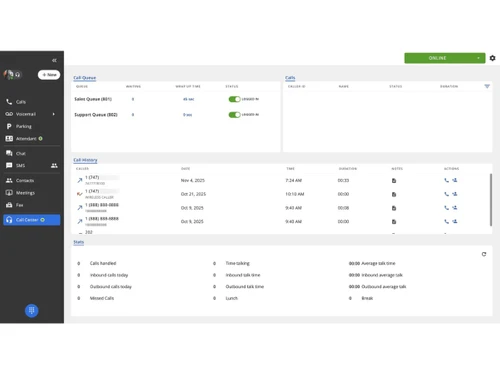Open the ONLINE status dropdown
Image resolution: width=500 pixels, height=375 pixels.
(x=445, y=58)
